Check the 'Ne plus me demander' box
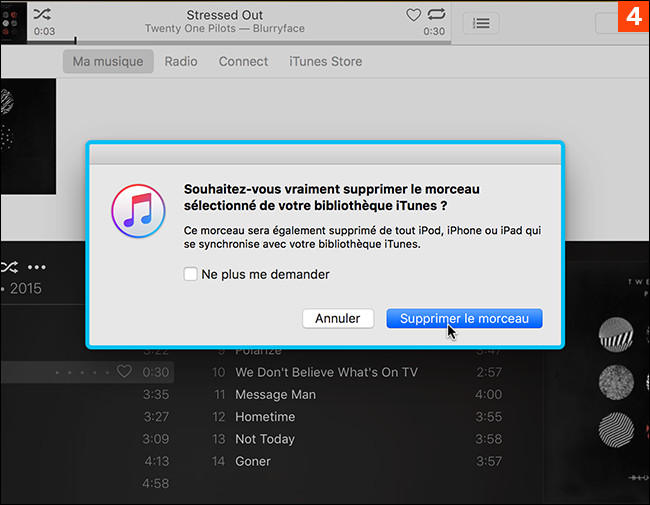This screenshot has height=505, width=650. click(x=191, y=274)
